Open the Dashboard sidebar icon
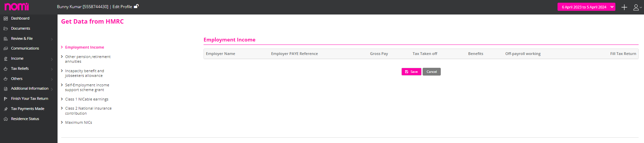 (x=6, y=19)
